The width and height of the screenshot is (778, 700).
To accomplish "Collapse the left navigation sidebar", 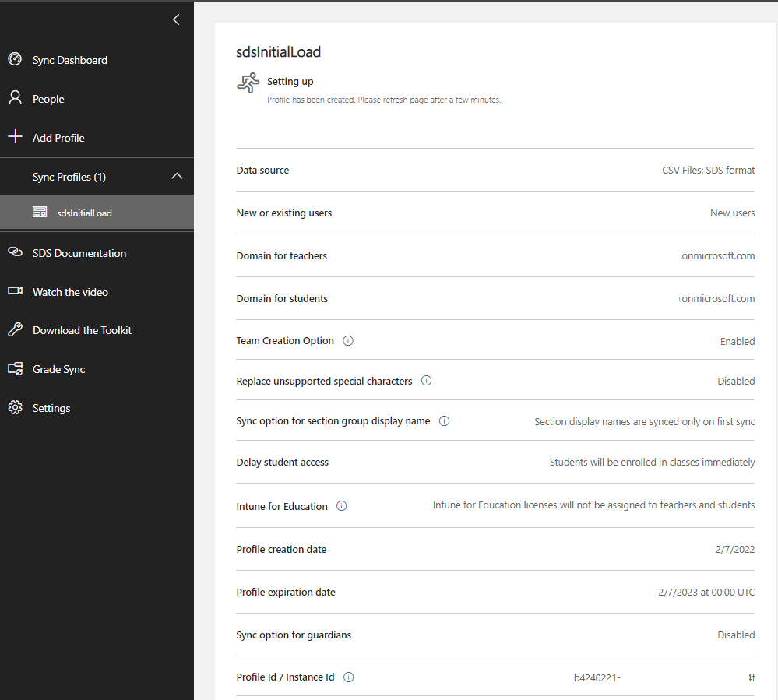I will pyautogui.click(x=175, y=19).
